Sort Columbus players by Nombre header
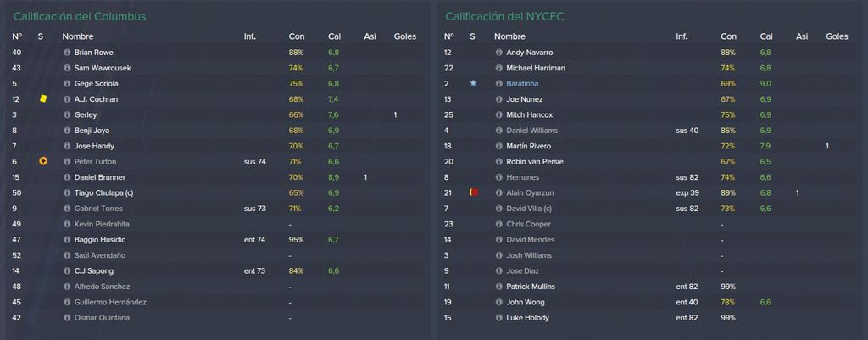868x340 pixels. click(77, 36)
